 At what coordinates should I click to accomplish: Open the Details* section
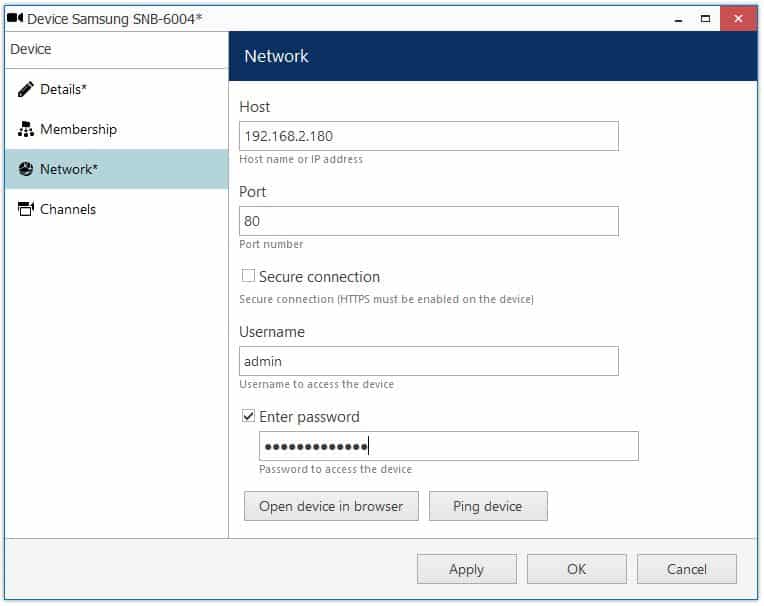63,89
